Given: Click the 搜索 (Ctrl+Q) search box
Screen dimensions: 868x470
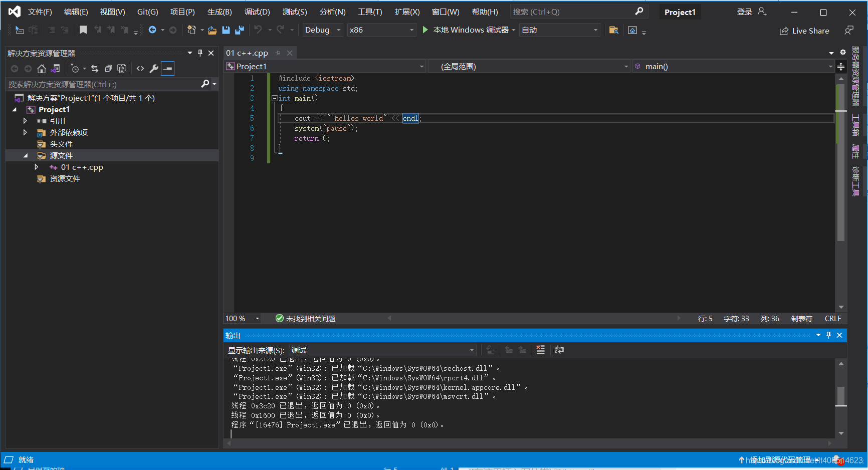Looking at the screenshot, I should point(579,12).
